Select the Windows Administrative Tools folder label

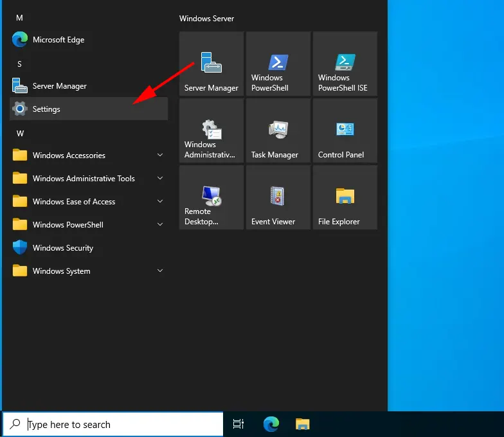coord(84,179)
